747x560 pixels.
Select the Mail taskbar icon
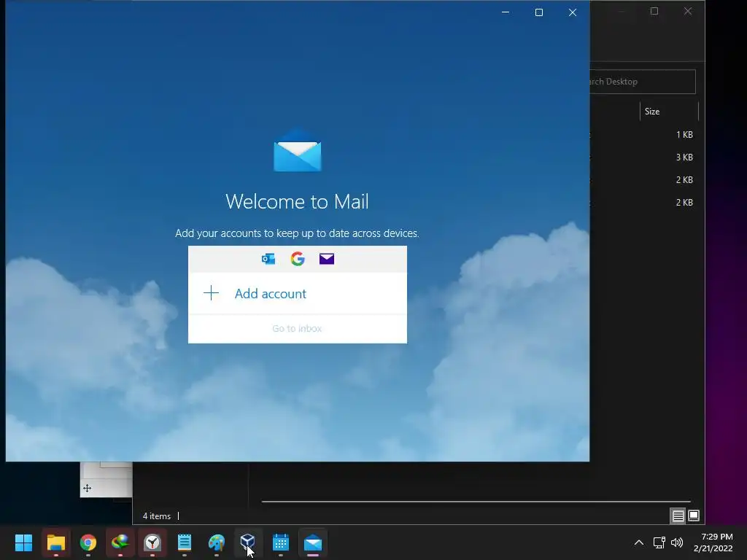(313, 542)
